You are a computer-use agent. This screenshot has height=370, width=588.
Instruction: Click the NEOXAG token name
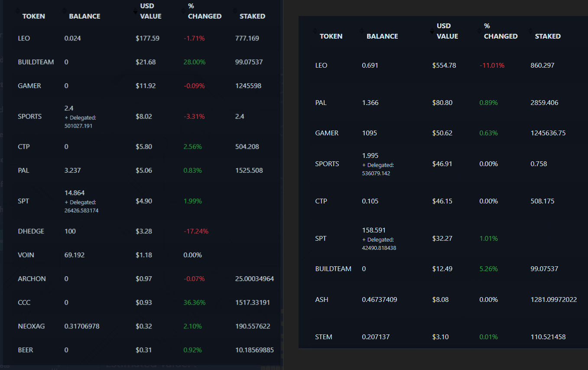tap(31, 326)
